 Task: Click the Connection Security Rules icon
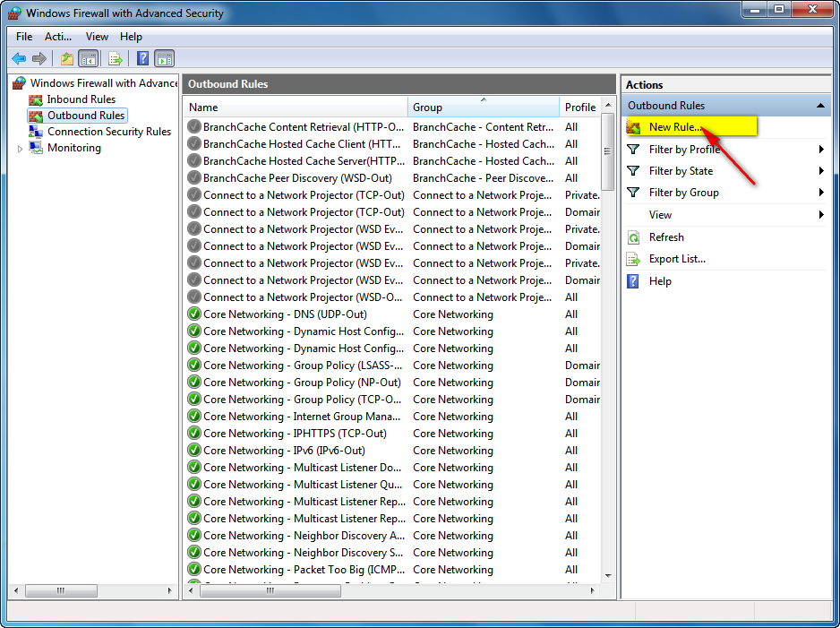[35, 132]
